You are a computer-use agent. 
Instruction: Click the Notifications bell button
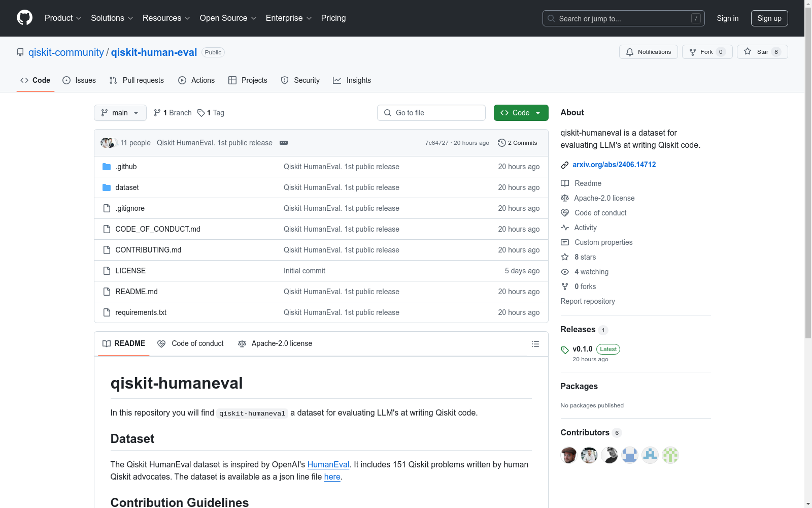(648, 52)
